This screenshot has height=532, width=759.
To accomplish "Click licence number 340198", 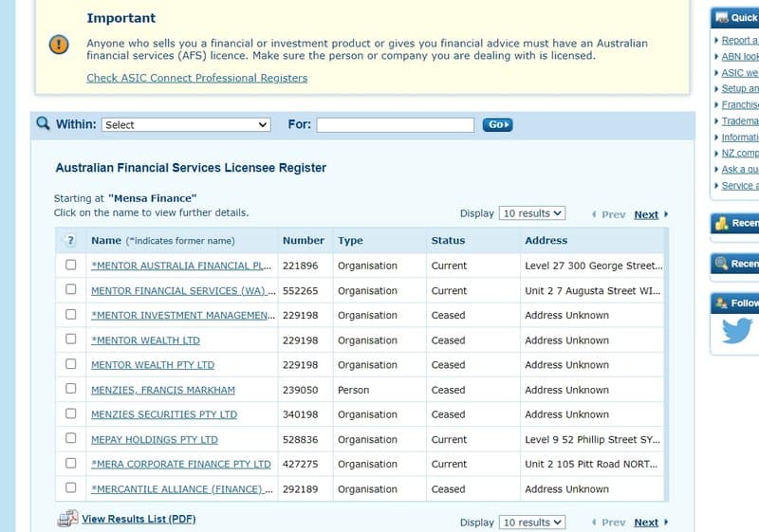I will point(300,414).
